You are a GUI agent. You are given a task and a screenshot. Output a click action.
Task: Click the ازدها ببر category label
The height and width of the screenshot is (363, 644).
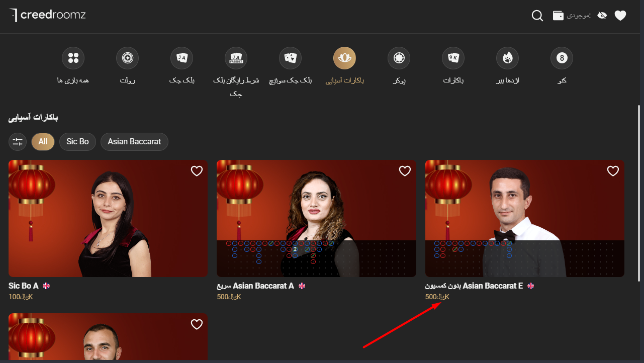click(507, 80)
